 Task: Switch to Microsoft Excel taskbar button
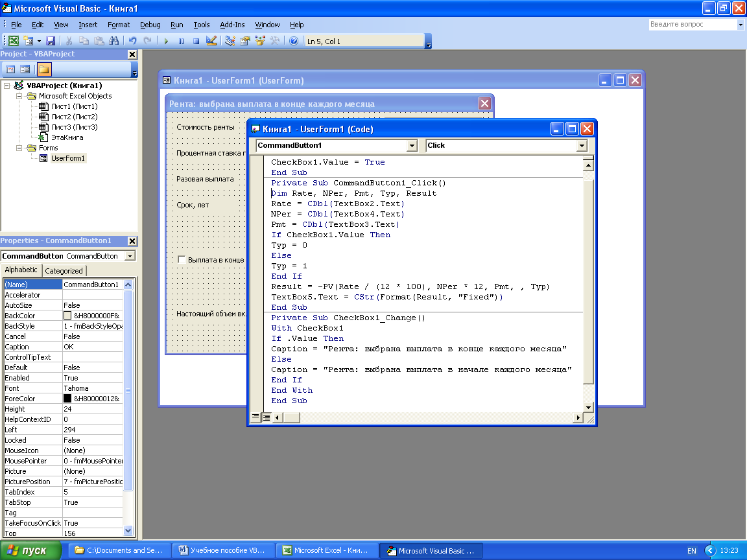(328, 550)
